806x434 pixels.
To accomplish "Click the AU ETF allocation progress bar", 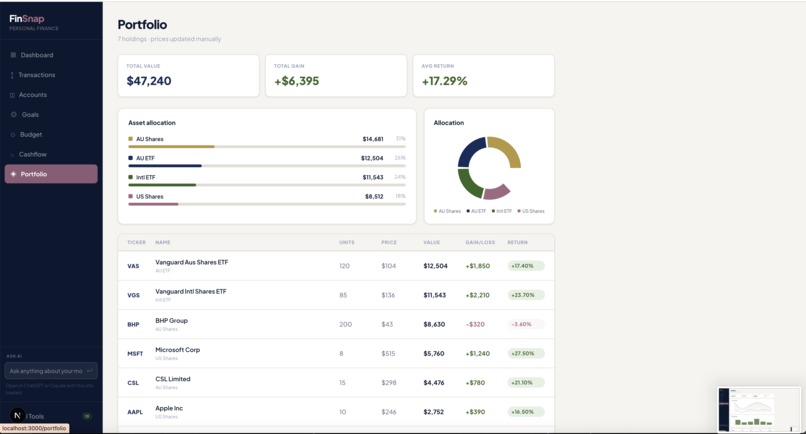I will pyautogui.click(x=267, y=166).
